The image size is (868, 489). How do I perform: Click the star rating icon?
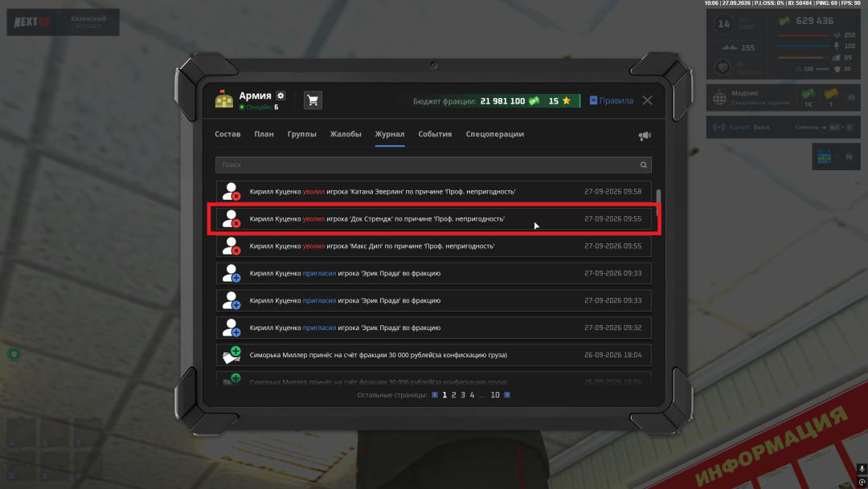click(567, 100)
